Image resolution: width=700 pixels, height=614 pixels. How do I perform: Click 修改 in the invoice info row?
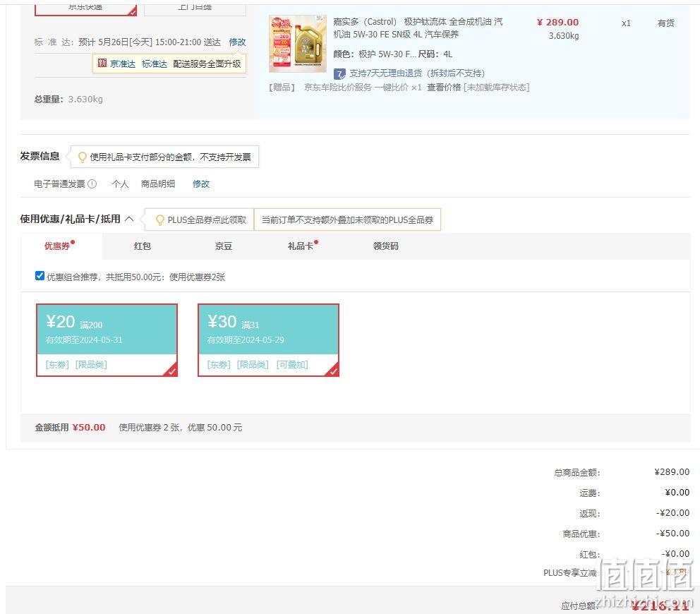[x=201, y=184]
